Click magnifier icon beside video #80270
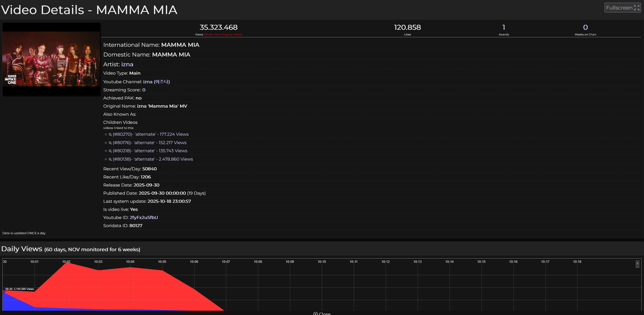 click(110, 134)
